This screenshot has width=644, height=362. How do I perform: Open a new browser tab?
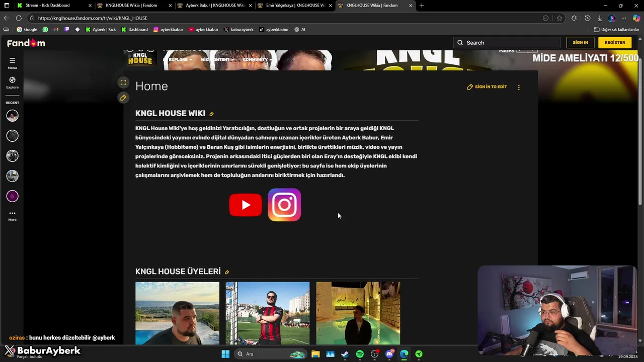tap(422, 6)
